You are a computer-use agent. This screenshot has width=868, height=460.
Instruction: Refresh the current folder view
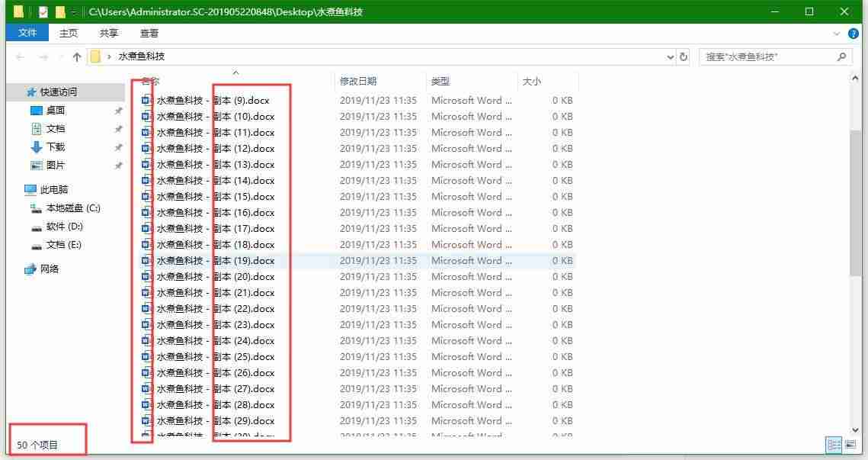click(684, 56)
